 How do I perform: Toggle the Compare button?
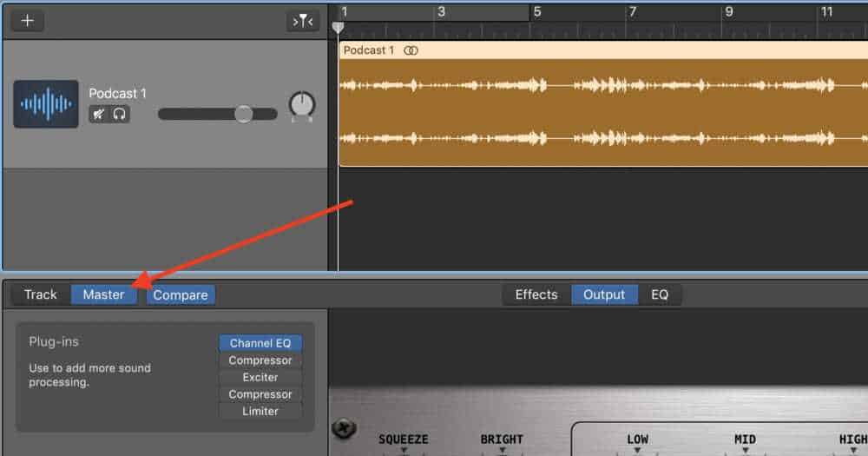pyautogui.click(x=181, y=295)
